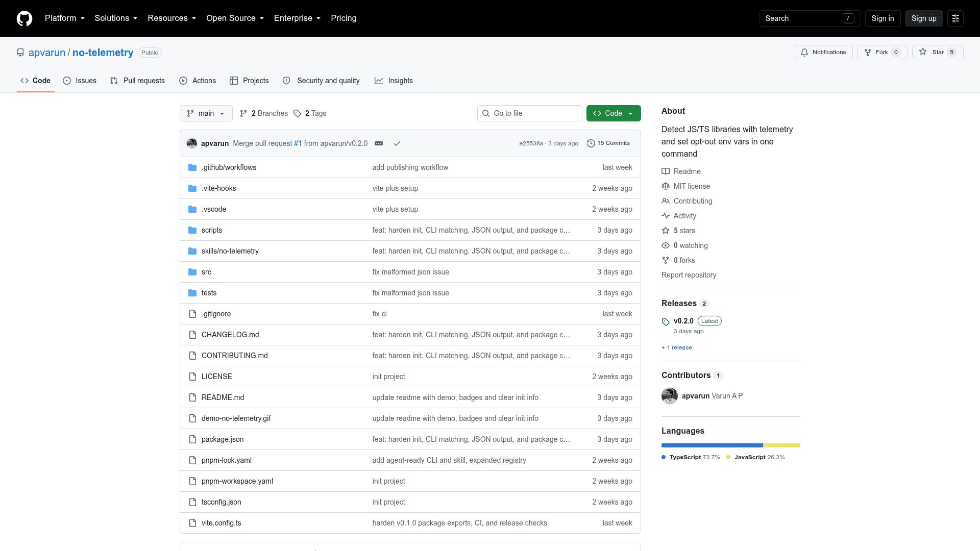Click the branch icon beside 2 Branches
The width and height of the screenshot is (980, 551).
click(243, 113)
